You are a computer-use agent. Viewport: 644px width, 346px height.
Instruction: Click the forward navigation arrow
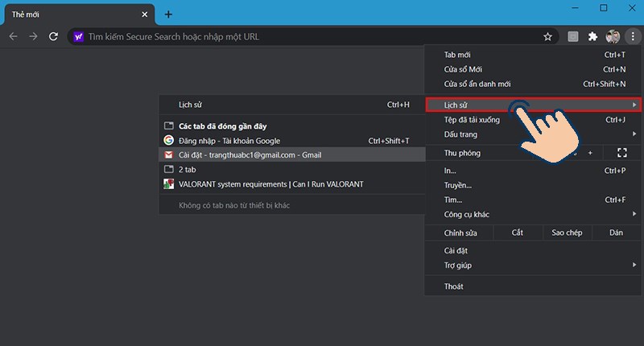pyautogui.click(x=33, y=36)
